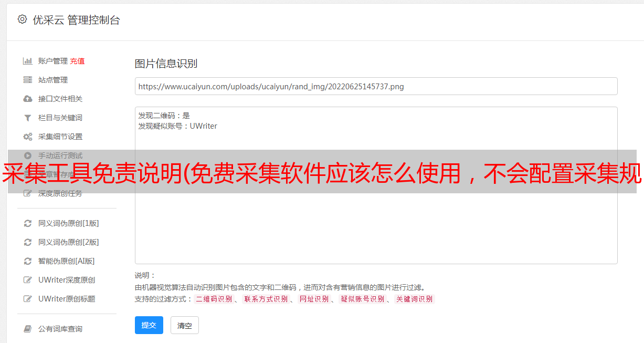Click the 图片信息识别 heading
Viewport: 644px width, 343px height.
166,64
